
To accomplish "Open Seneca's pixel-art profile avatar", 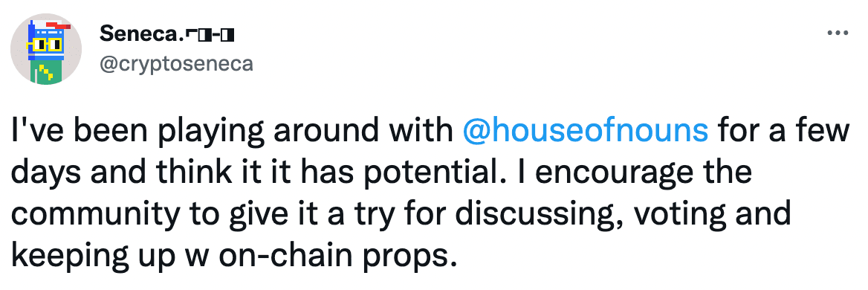I will pos(47,50).
